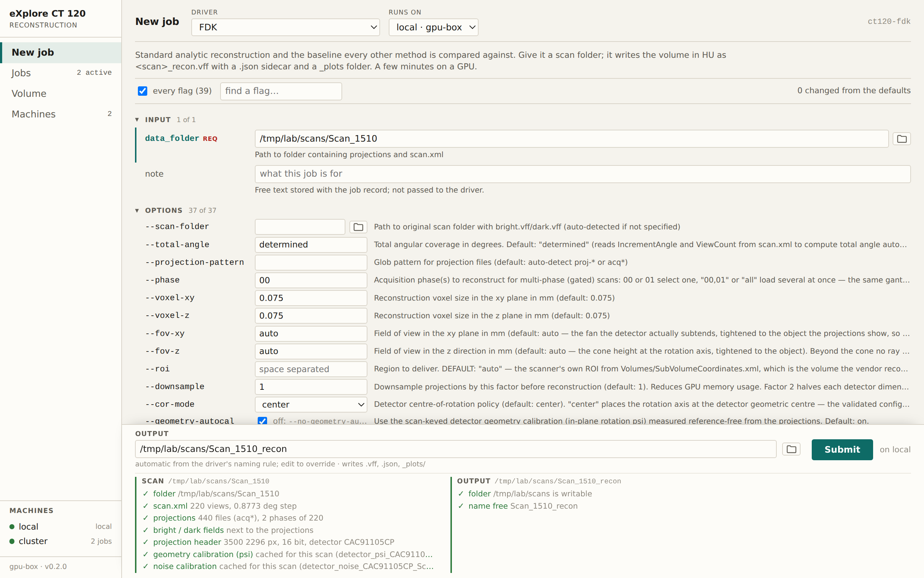
Task: Open the DRIVER dropdown showing FDK
Action: [x=285, y=27]
